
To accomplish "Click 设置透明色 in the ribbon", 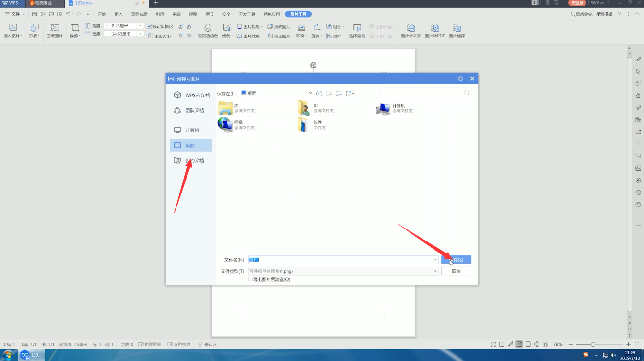I will pos(208,31).
